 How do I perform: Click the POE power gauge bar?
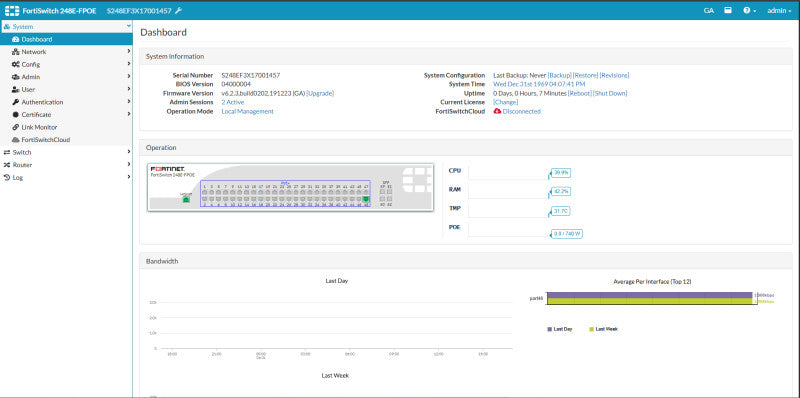click(509, 230)
